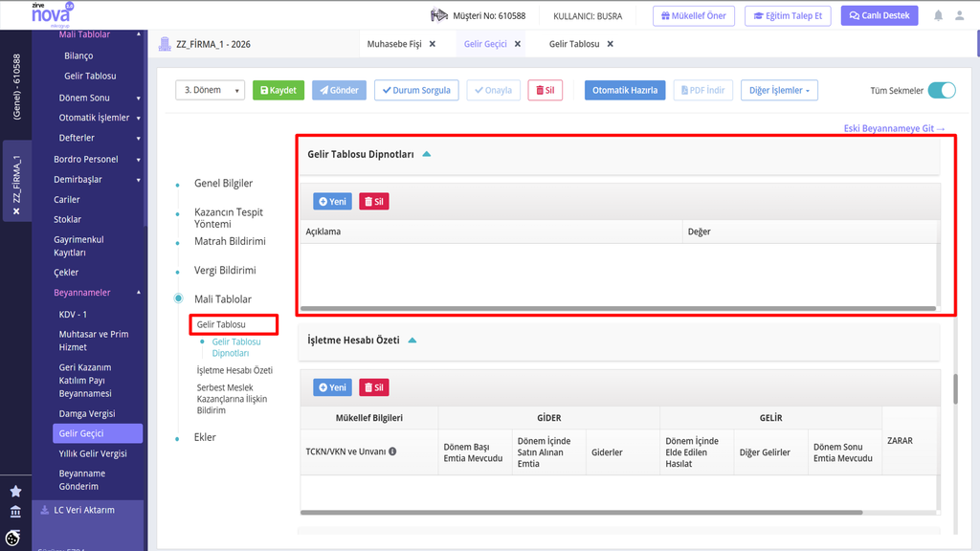980x551 pixels.
Task: Follow the Eski Beyannameye Git link
Action: click(x=894, y=128)
